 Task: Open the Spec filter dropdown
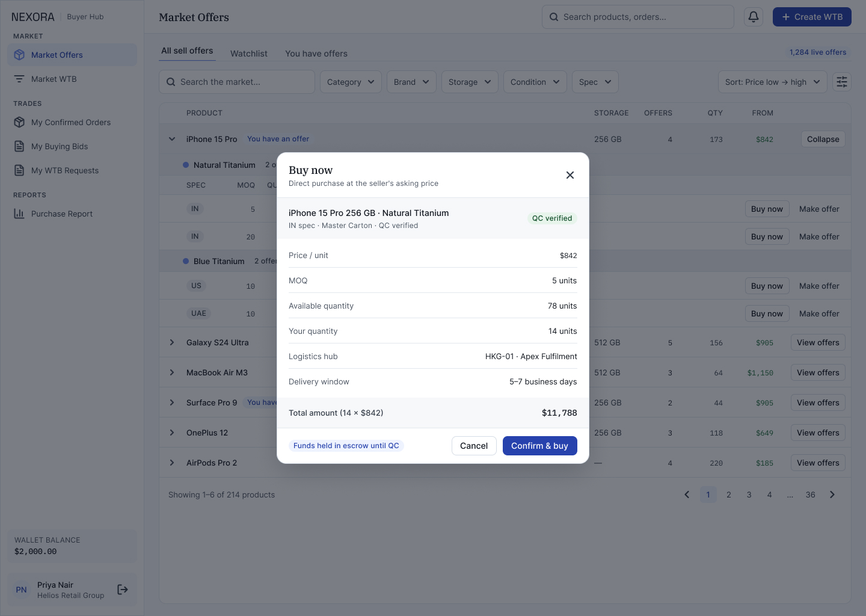(x=595, y=82)
